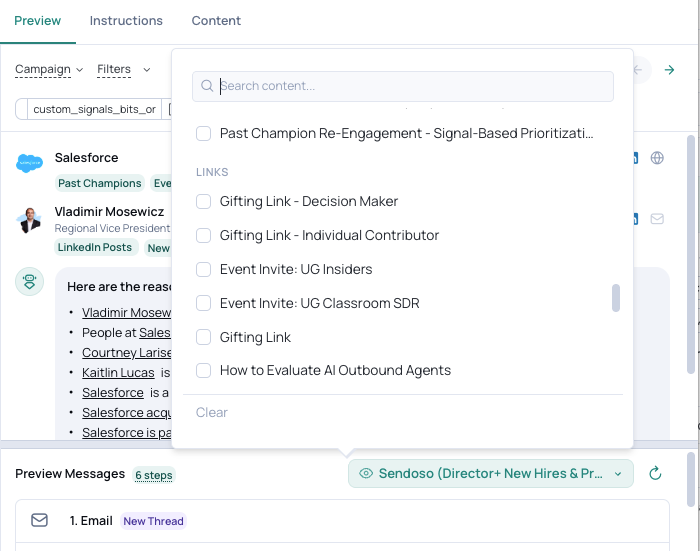Screen dimensions: 700x551
Task: Open the Courtney Larise link
Action: 126,352
